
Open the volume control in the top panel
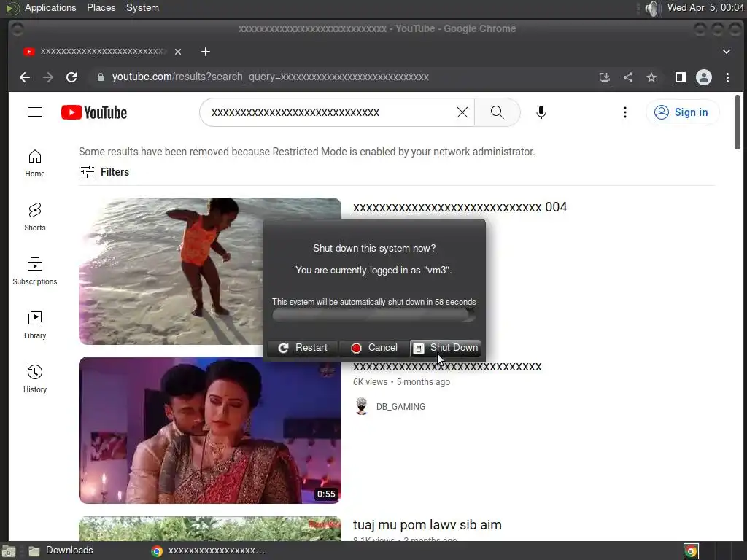[x=651, y=8]
